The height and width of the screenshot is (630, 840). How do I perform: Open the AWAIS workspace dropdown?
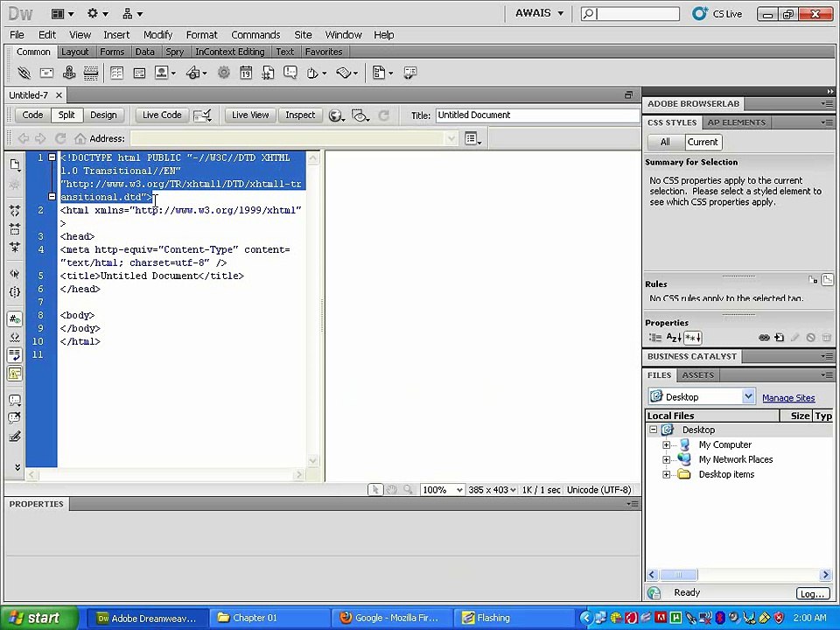pyautogui.click(x=539, y=13)
